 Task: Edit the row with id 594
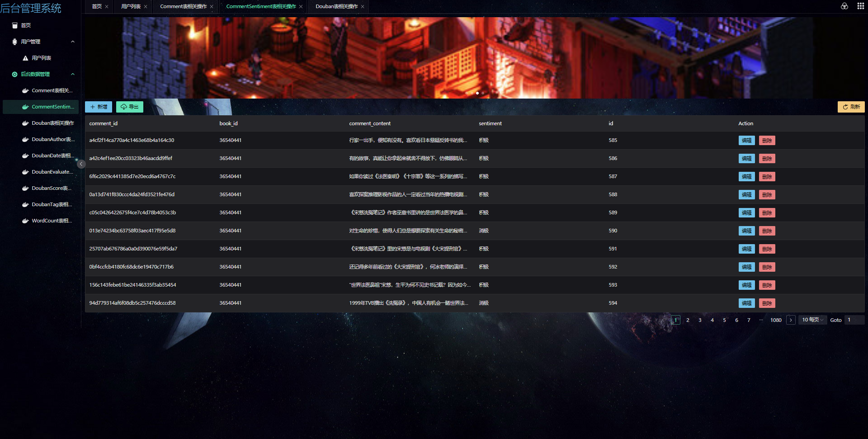[747, 303]
